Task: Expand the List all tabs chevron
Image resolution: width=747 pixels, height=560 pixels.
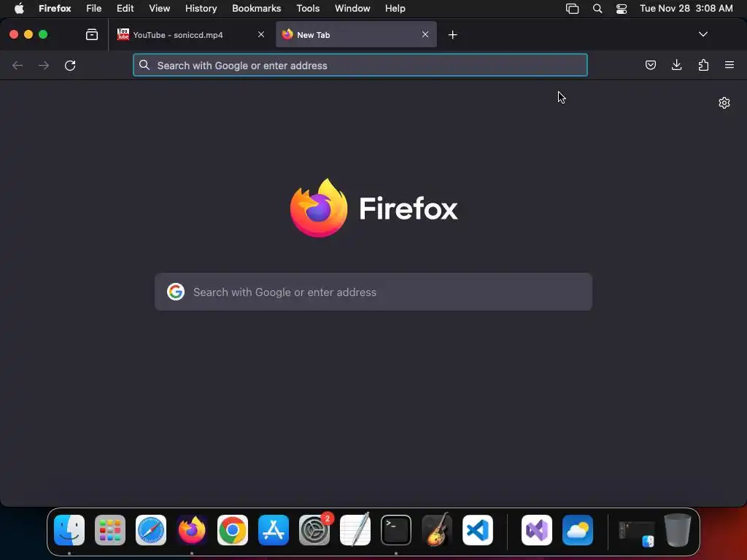Action: point(703,34)
